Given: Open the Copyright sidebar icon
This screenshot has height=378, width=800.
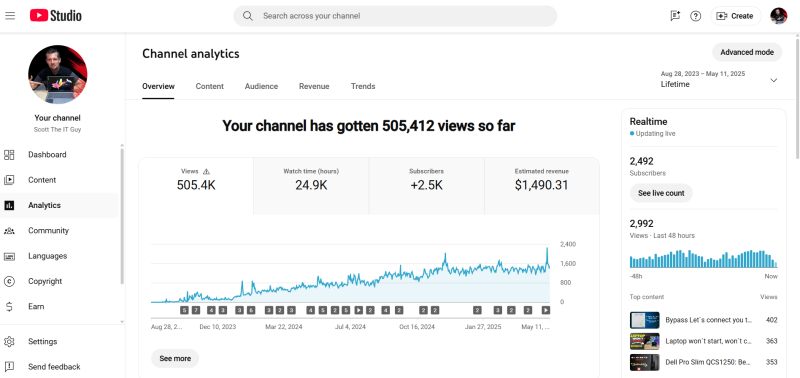Looking at the screenshot, I should click(x=9, y=281).
